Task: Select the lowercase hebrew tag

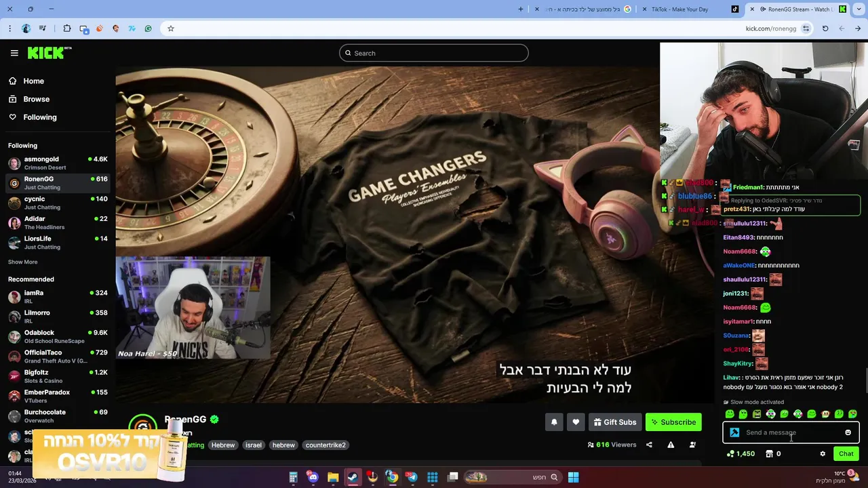Action: coord(283,445)
